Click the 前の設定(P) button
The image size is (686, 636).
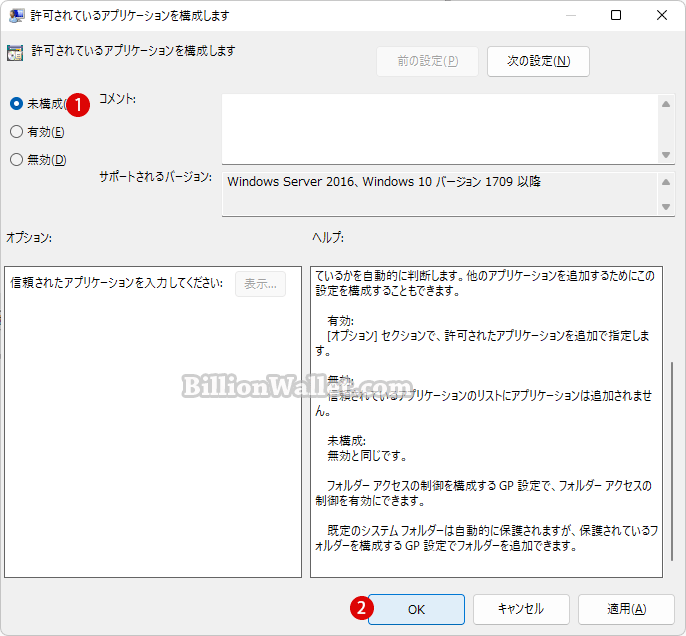pos(427,61)
